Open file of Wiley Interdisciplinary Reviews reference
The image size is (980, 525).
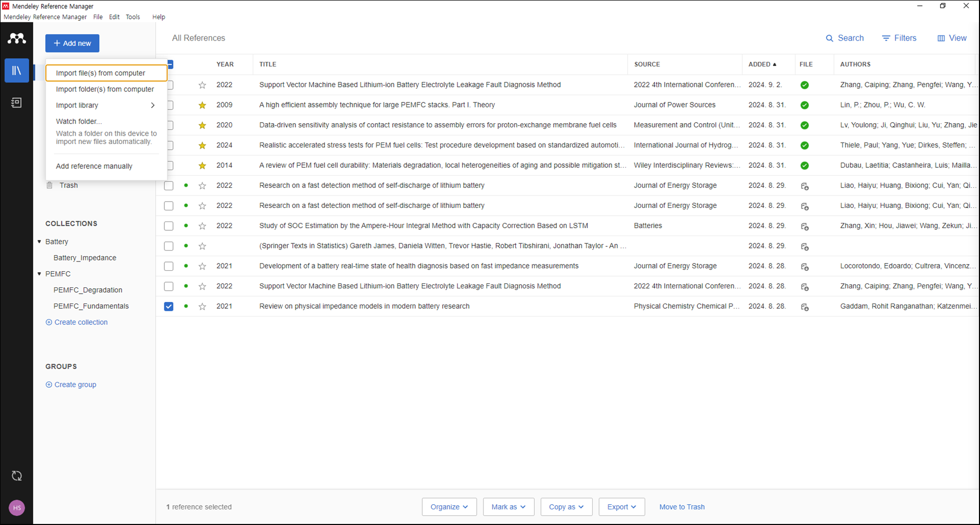click(x=805, y=166)
